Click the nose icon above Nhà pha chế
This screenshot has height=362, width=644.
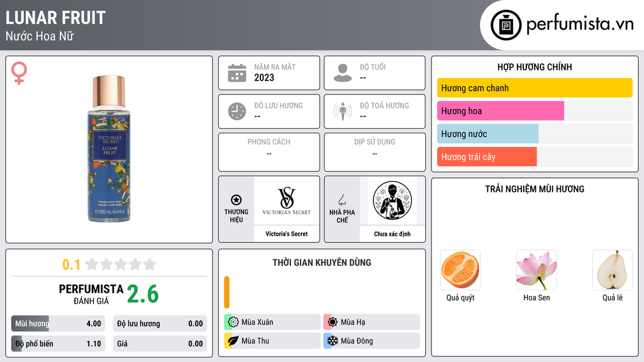click(x=341, y=200)
